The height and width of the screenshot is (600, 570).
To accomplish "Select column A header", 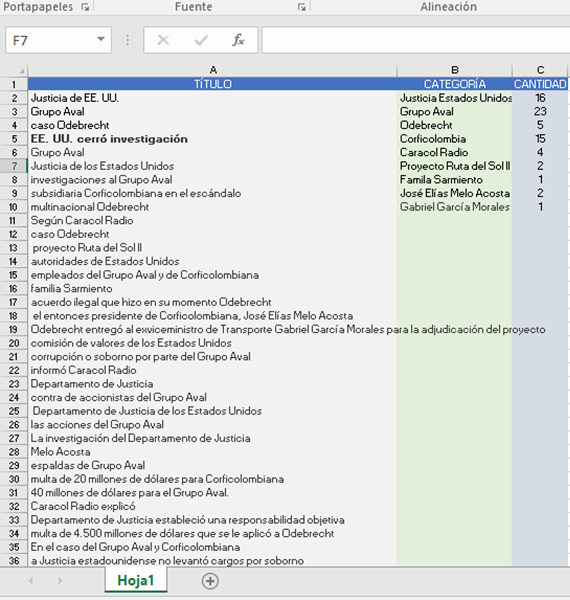I will (213, 70).
